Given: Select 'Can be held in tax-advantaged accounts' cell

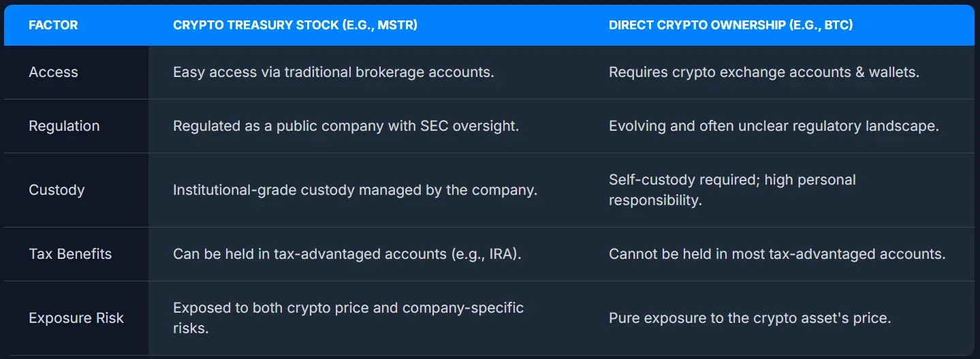Looking at the screenshot, I should point(347,254).
